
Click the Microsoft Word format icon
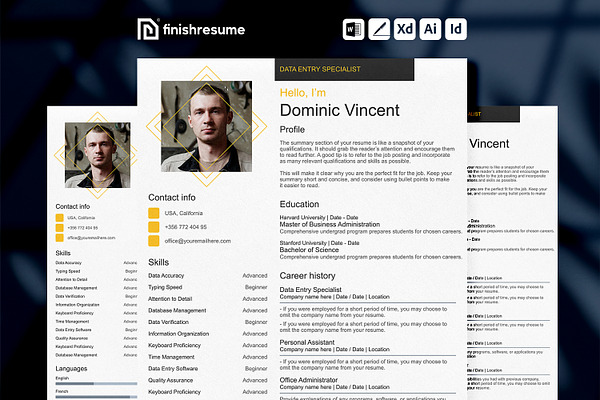[x=353, y=29]
